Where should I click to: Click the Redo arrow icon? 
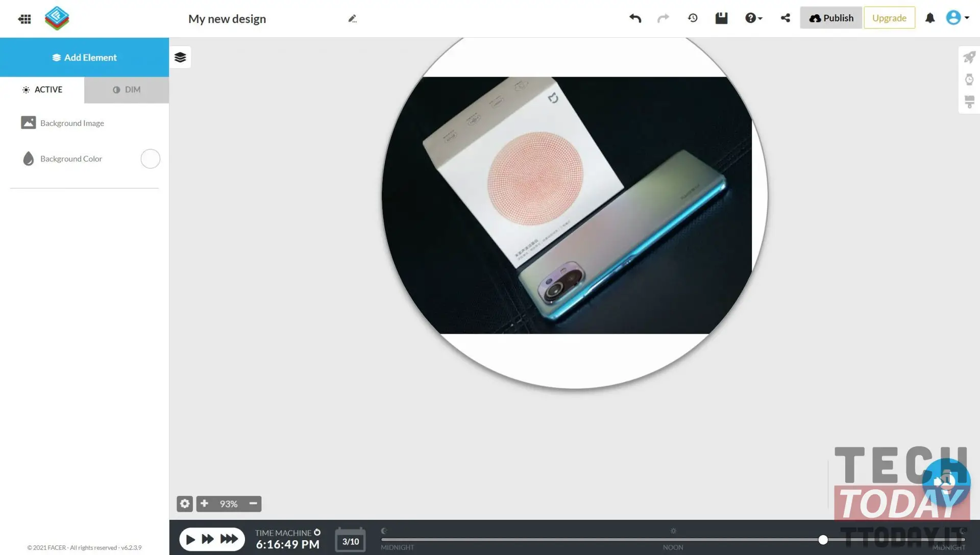[663, 17]
